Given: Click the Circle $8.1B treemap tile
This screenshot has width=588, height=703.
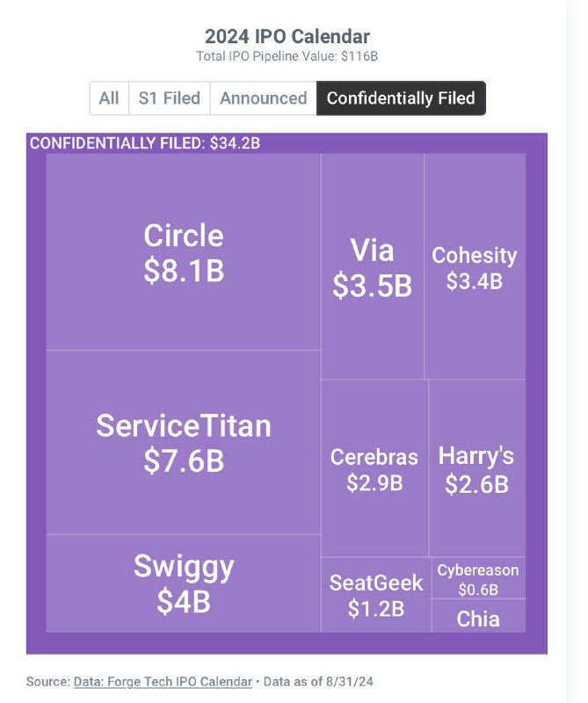Looking at the screenshot, I should click(x=184, y=252).
